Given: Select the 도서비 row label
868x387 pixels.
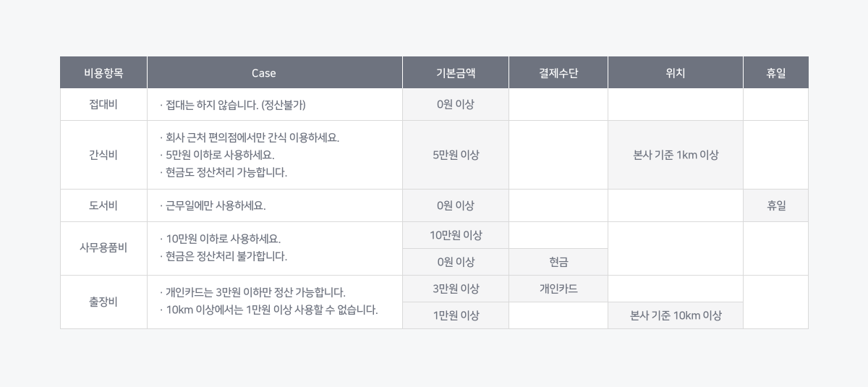Looking at the screenshot, I should point(103,205).
